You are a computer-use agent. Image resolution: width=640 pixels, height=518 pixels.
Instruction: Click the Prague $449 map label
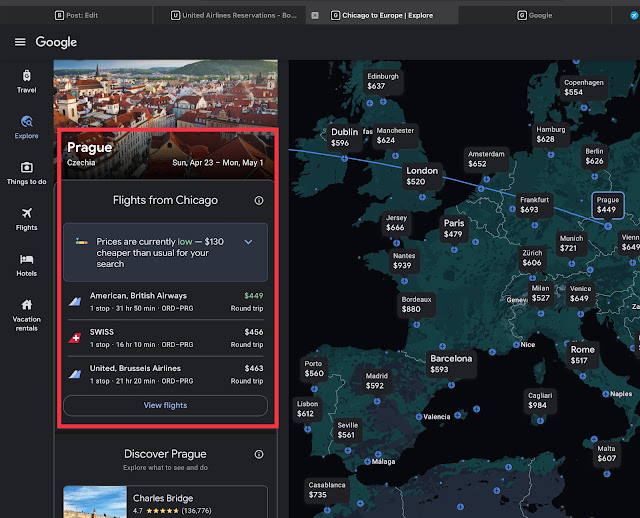pos(608,205)
